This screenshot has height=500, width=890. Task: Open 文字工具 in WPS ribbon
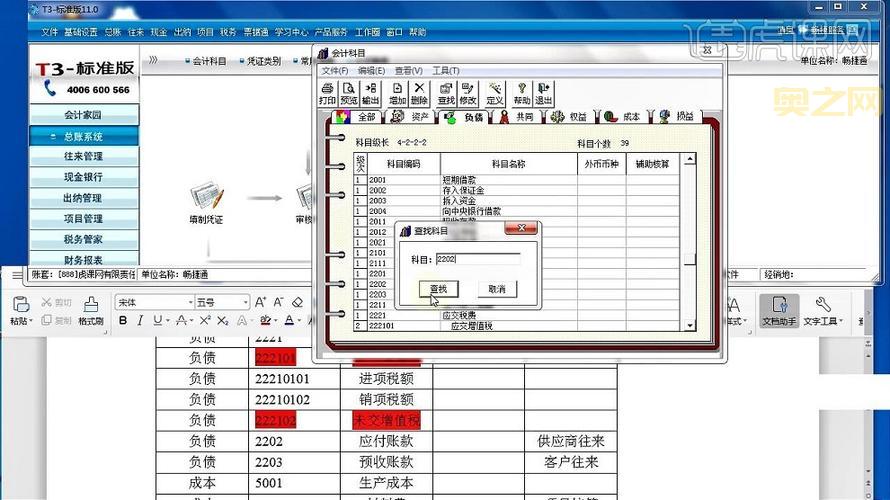822,310
